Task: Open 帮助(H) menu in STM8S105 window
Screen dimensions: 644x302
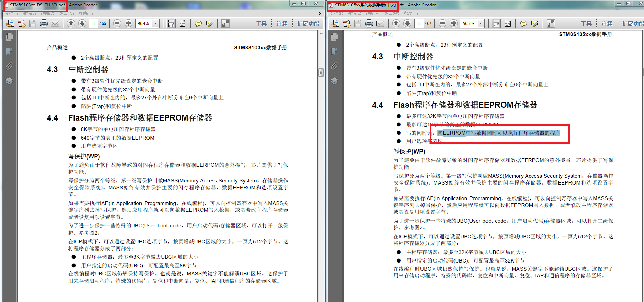Action: pos(411,13)
